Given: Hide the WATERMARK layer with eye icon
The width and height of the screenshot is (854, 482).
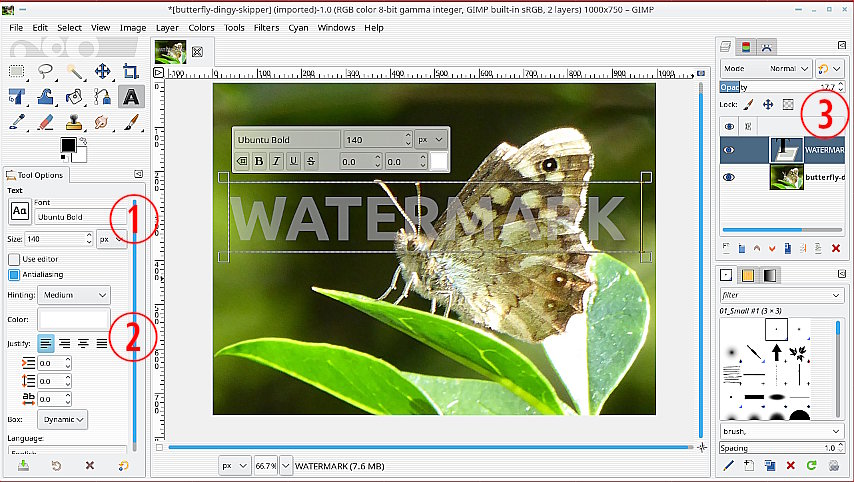Looking at the screenshot, I should [x=729, y=151].
